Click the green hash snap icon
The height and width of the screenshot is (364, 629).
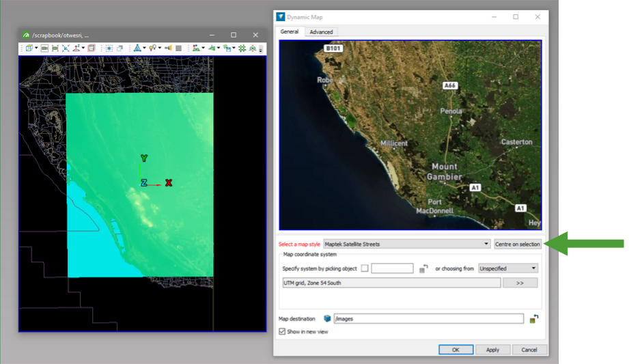242,48
